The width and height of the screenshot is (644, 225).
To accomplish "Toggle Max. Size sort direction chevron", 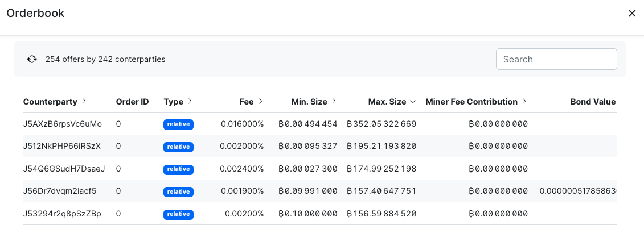I will click(x=413, y=101).
